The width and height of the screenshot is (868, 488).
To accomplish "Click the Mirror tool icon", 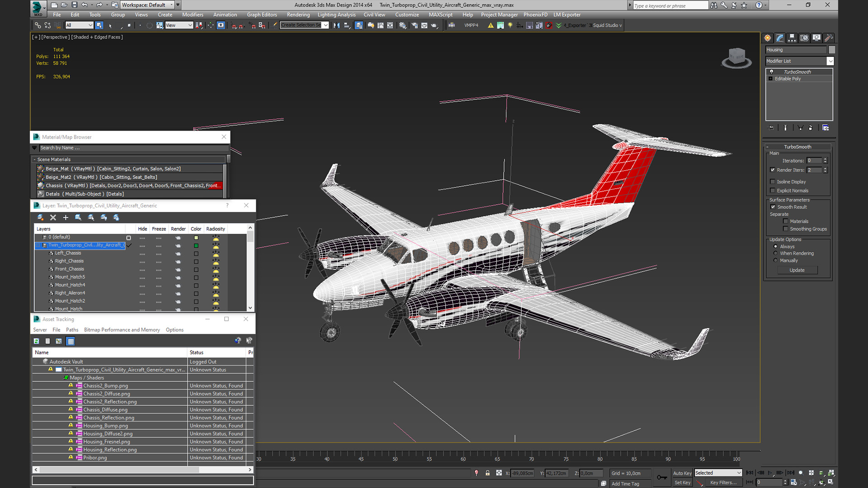I will [336, 25].
